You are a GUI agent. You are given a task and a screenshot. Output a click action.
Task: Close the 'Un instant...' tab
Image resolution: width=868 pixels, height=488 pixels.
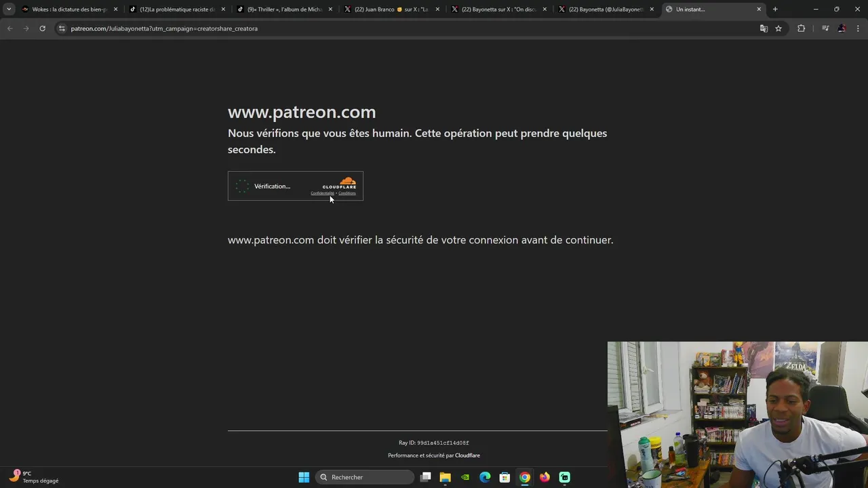759,9
